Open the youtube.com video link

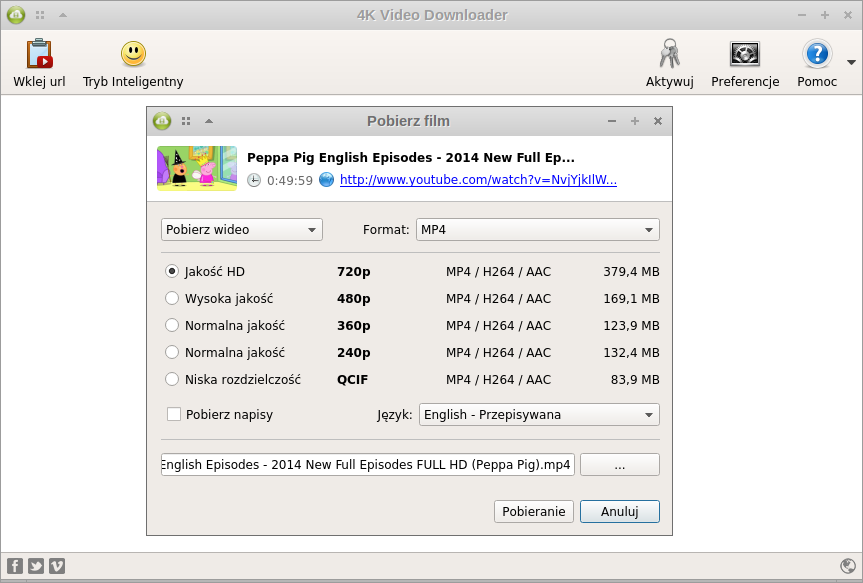click(478, 180)
